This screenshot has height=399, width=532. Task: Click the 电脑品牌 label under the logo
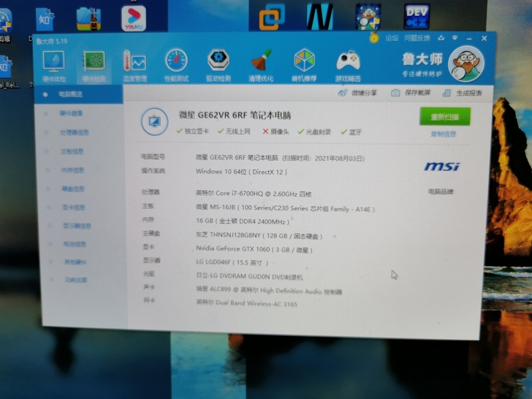pos(441,191)
